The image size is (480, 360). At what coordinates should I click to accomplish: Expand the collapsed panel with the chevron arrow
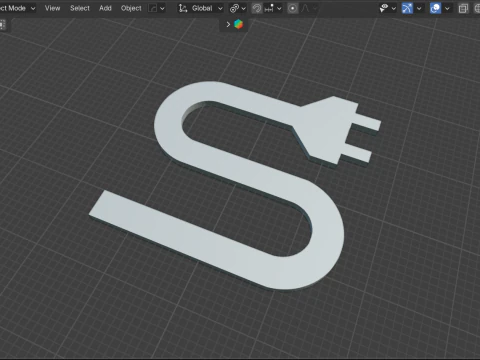coord(228,24)
